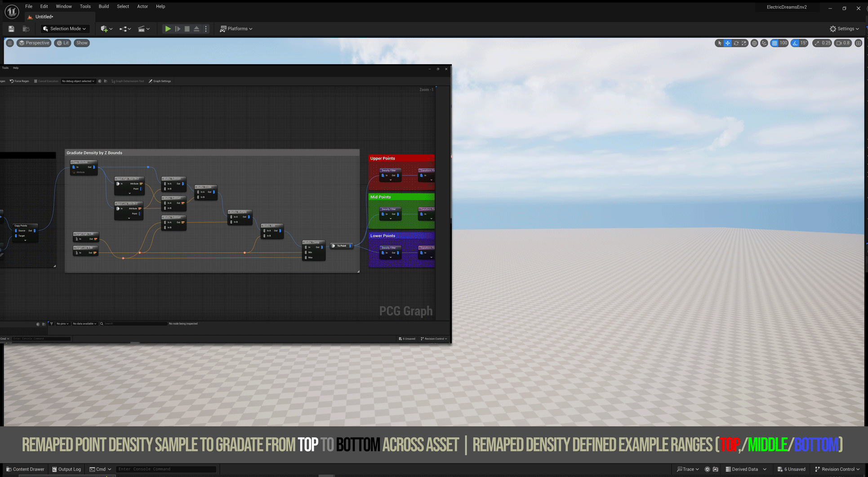The image size is (868, 477).
Task: Select the To Point node
Action: (x=342, y=246)
